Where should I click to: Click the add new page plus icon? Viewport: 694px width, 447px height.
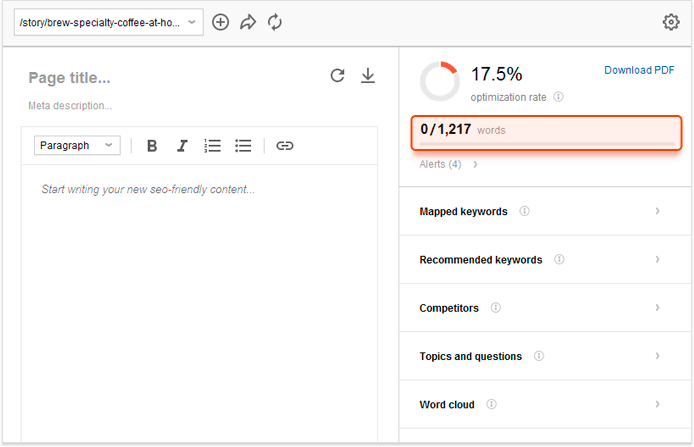tap(220, 22)
